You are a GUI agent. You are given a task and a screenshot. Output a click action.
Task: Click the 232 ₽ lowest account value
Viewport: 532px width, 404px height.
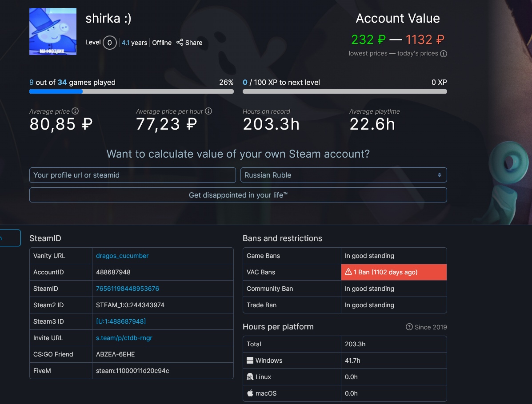(368, 40)
